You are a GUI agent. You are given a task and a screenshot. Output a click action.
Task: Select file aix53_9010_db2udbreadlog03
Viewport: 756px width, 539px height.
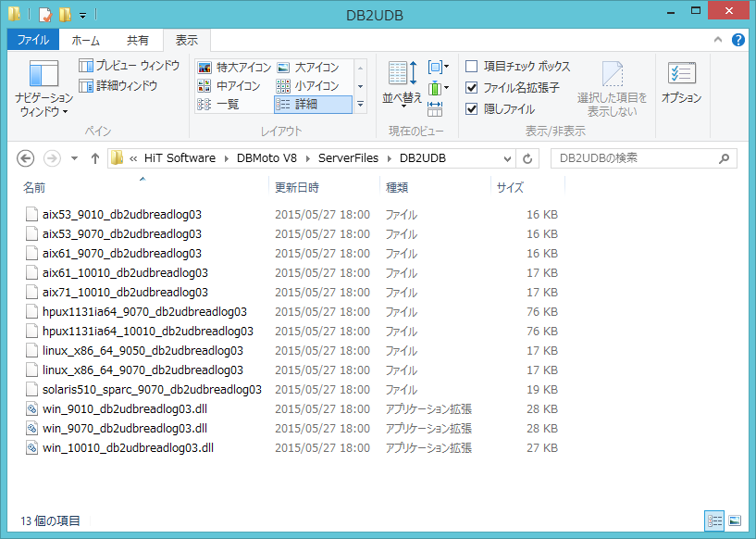click(x=122, y=214)
